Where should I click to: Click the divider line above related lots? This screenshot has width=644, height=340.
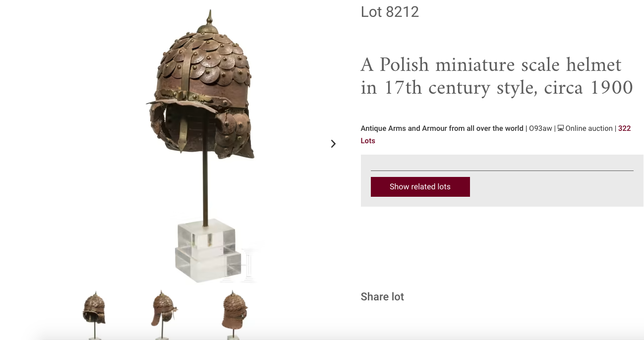(502, 170)
